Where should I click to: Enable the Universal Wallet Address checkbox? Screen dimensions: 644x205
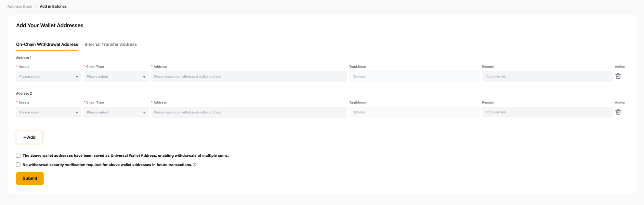[x=18, y=155]
